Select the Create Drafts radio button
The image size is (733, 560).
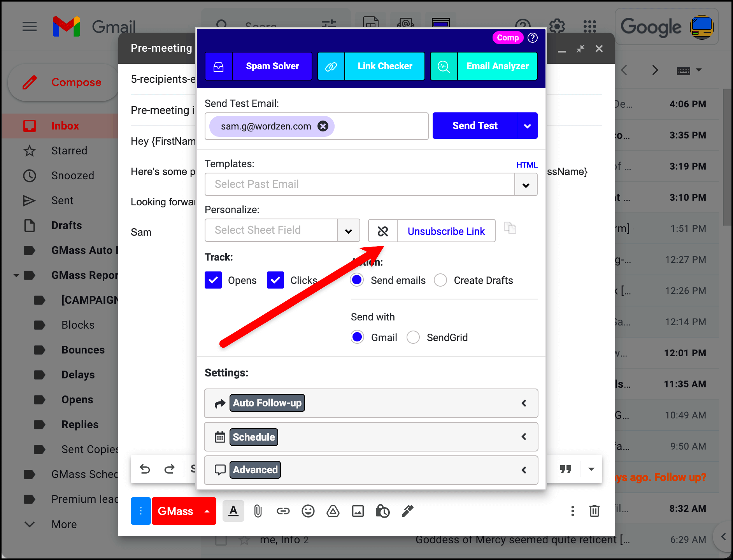tap(440, 280)
